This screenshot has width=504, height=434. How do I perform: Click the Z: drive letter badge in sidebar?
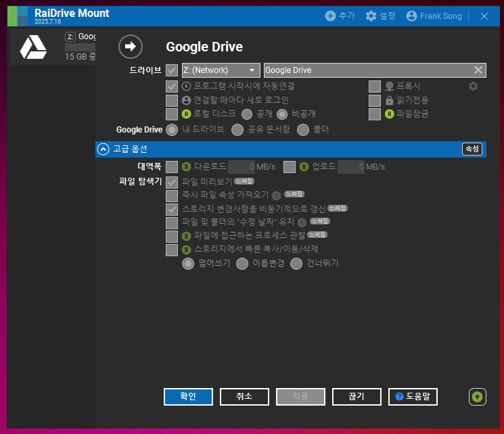pos(70,37)
